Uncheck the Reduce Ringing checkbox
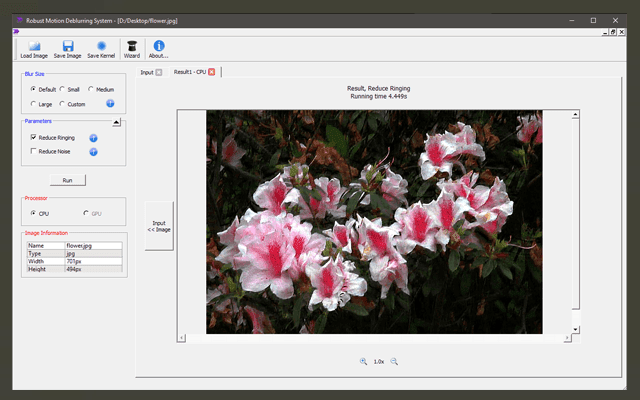 point(34,137)
